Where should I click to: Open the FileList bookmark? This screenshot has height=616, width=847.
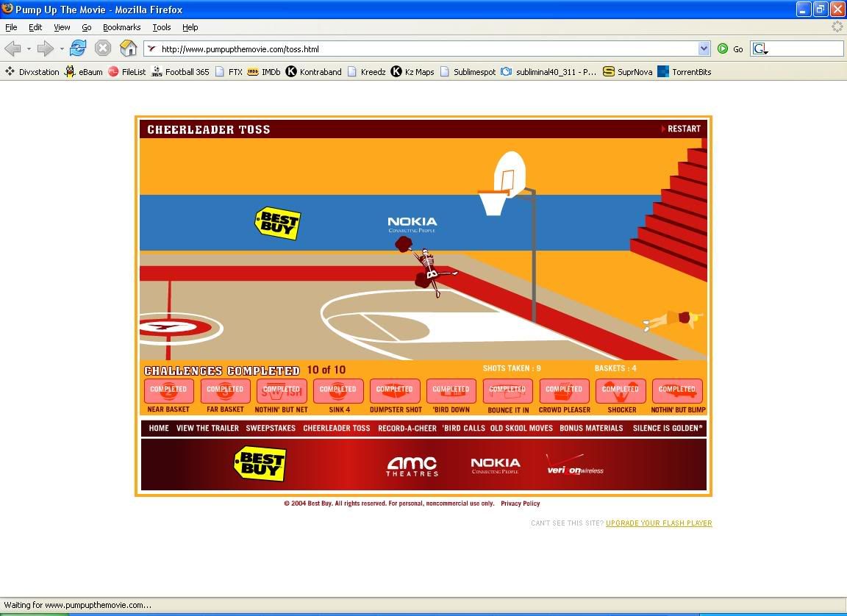(x=127, y=72)
